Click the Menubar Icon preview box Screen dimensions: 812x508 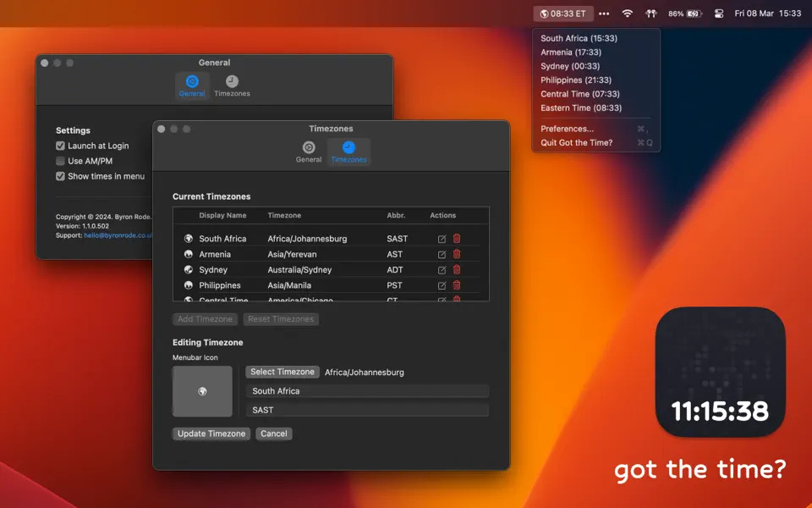point(202,391)
